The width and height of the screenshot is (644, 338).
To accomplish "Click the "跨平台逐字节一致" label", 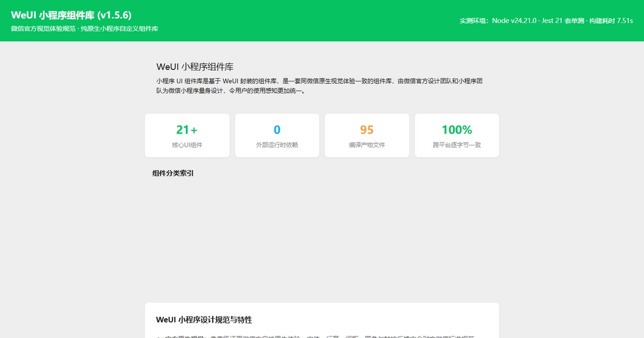I will [457, 145].
